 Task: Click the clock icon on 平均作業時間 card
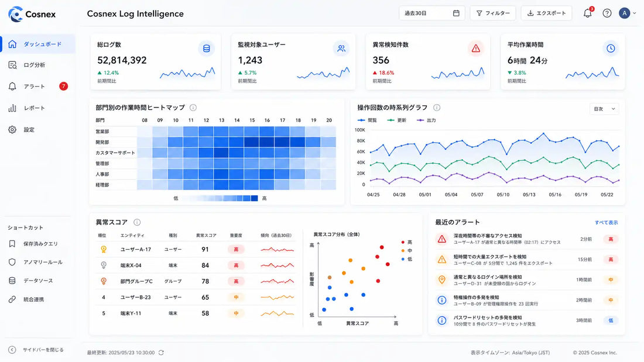click(x=611, y=49)
